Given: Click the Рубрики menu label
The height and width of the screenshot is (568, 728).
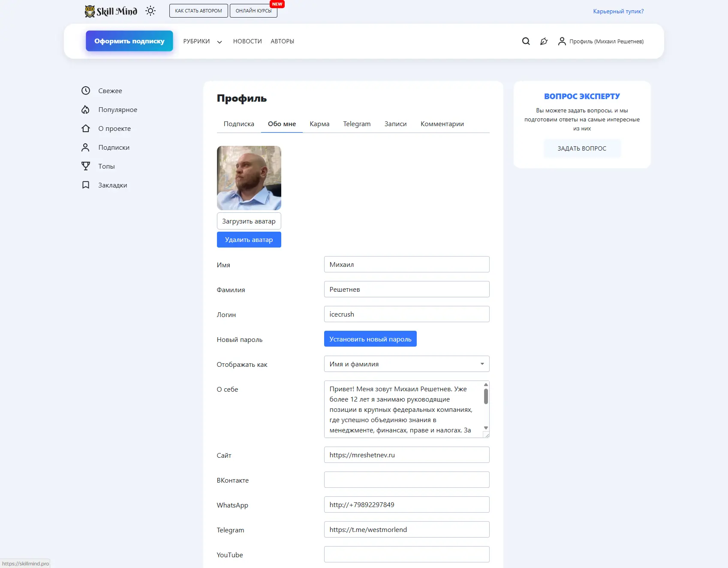Looking at the screenshot, I should pyautogui.click(x=196, y=41).
